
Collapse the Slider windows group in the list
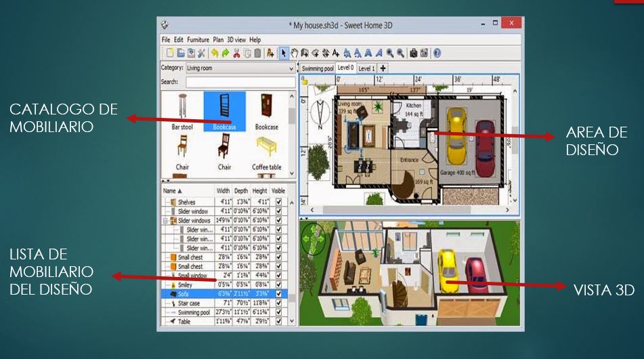tap(165, 221)
